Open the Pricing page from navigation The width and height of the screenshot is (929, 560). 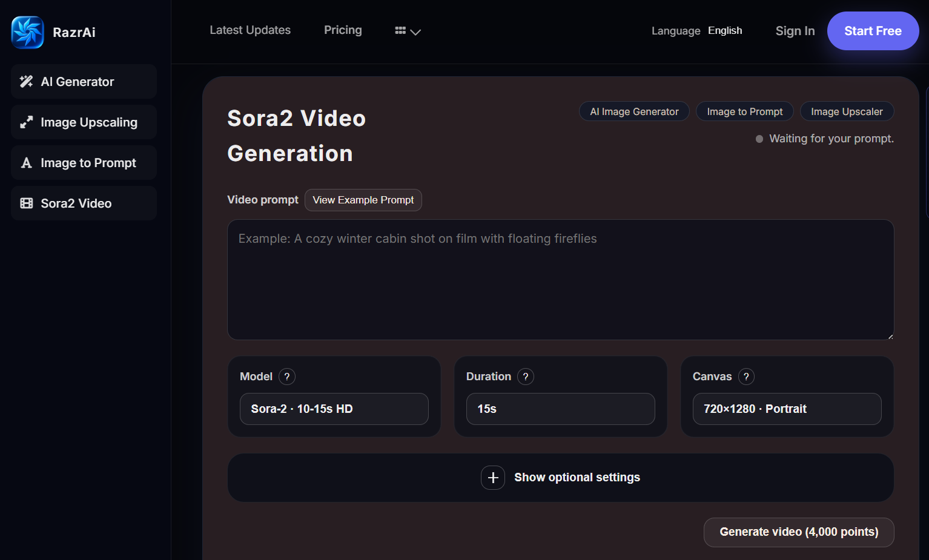(x=343, y=30)
